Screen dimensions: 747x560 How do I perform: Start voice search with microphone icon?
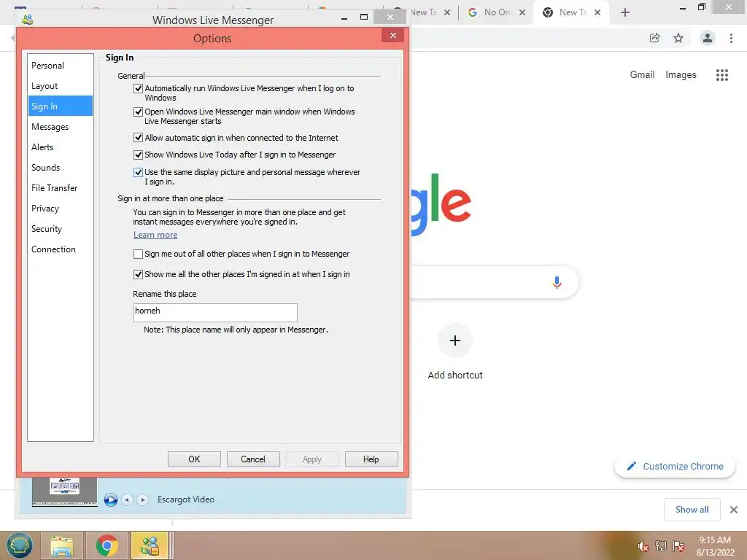pyautogui.click(x=557, y=282)
